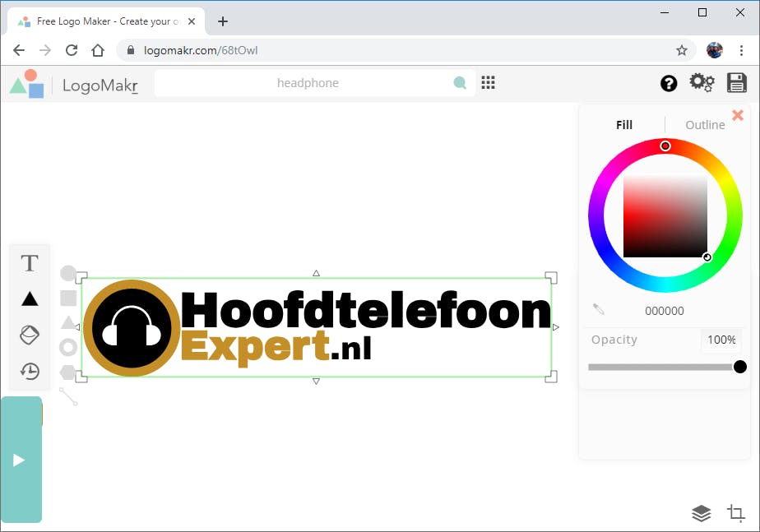This screenshot has height=532, width=760.
Task: Reload the page
Action: pyautogui.click(x=72, y=50)
